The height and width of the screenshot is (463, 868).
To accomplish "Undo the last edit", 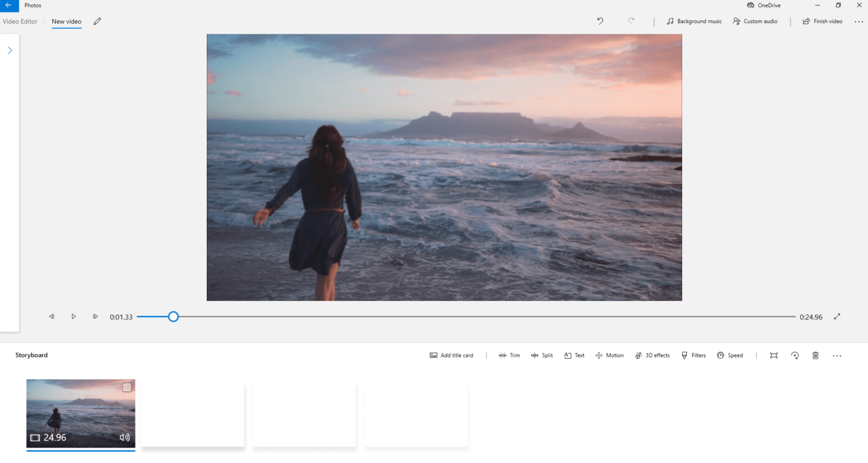I will (600, 21).
